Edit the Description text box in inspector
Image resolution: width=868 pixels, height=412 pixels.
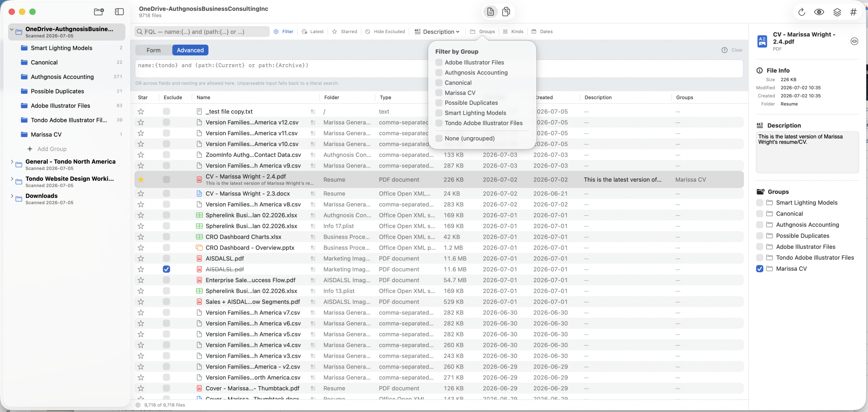point(807,152)
